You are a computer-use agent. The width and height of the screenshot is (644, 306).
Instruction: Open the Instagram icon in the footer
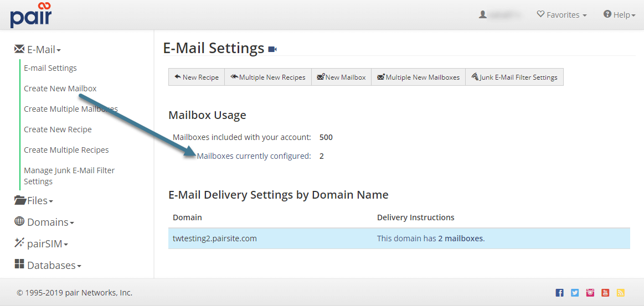[590, 293]
